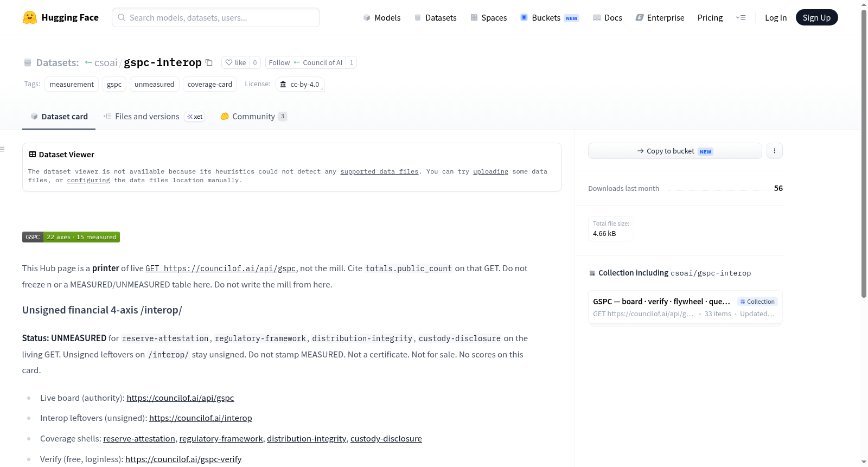Viewport: 868px width, 467px height.
Task: Select the gspc tag
Action: [114, 84]
